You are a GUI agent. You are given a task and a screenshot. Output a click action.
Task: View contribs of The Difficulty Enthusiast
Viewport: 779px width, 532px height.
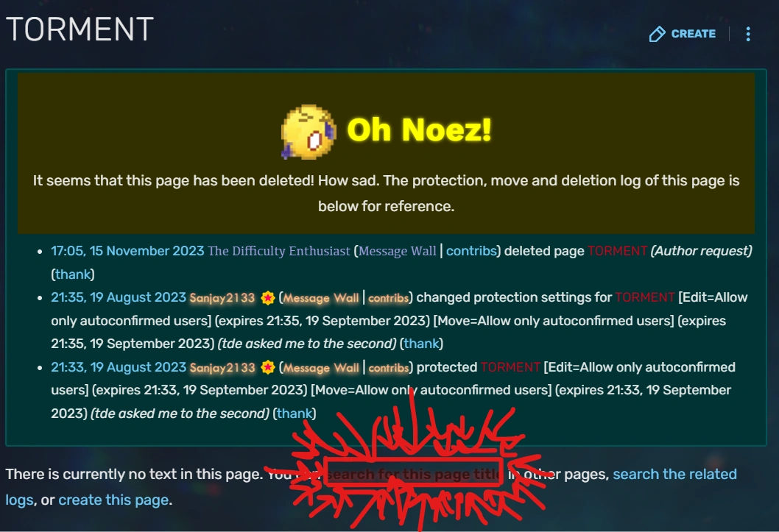pyautogui.click(x=471, y=251)
